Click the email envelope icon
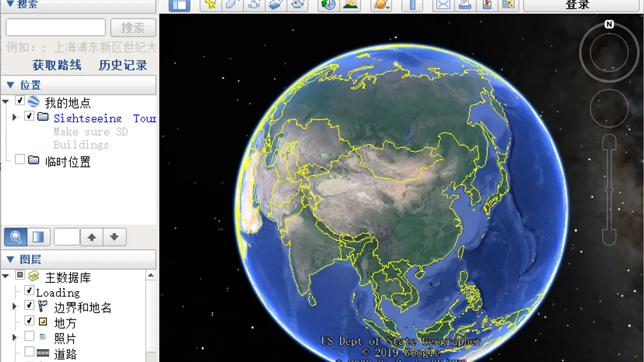The image size is (644, 362). (x=443, y=5)
